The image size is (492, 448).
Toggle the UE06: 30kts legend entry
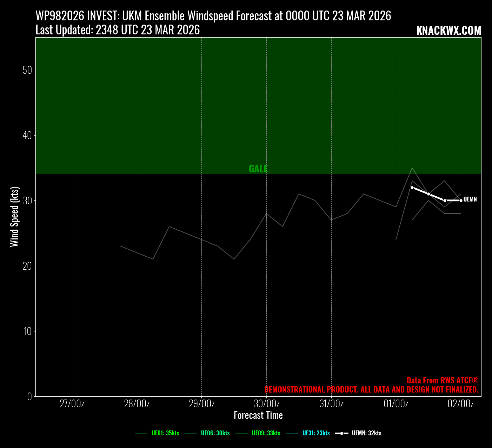pos(215,433)
